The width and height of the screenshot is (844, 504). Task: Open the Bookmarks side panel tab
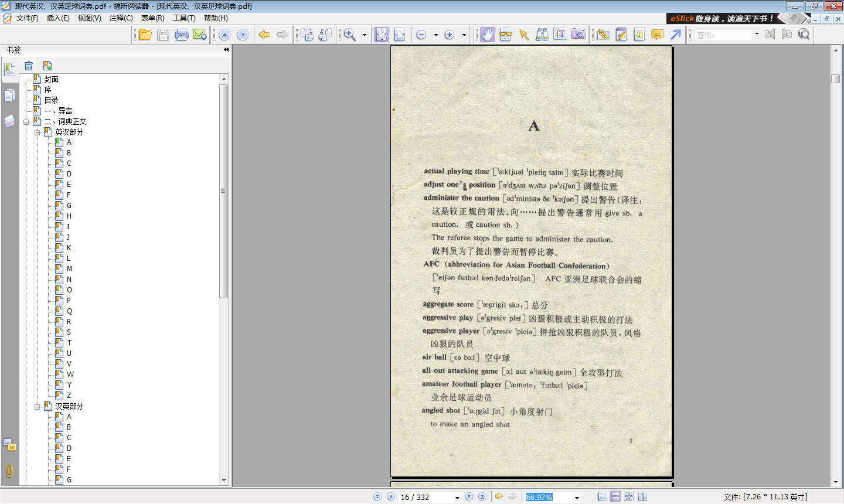(x=9, y=70)
